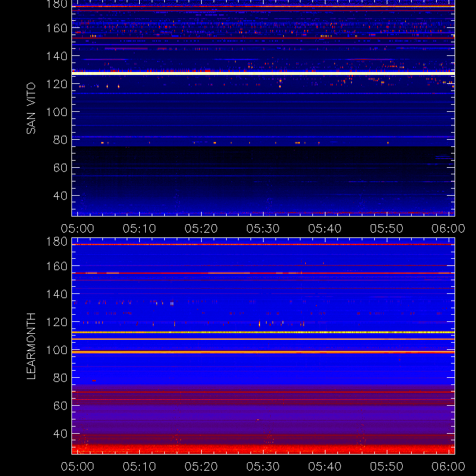Select 05:50 label under San Vito plot
This screenshot has height=476, width=476.
coord(386,228)
